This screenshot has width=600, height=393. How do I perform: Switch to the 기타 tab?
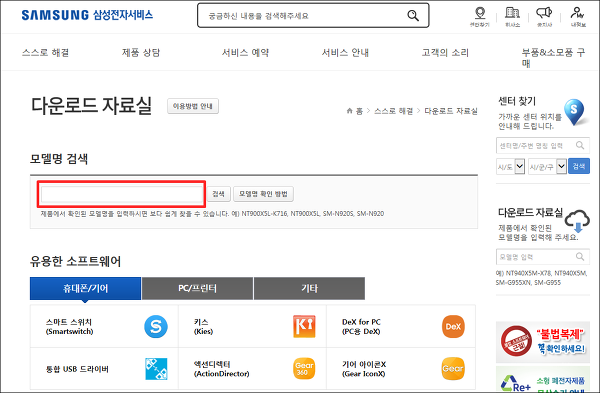pyautogui.click(x=309, y=288)
